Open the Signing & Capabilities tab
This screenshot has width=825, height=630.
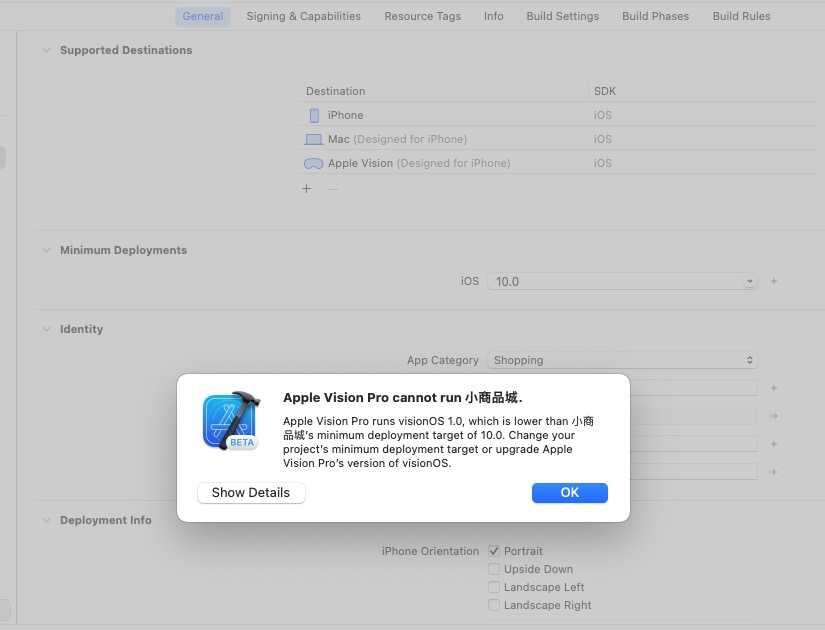[304, 16]
